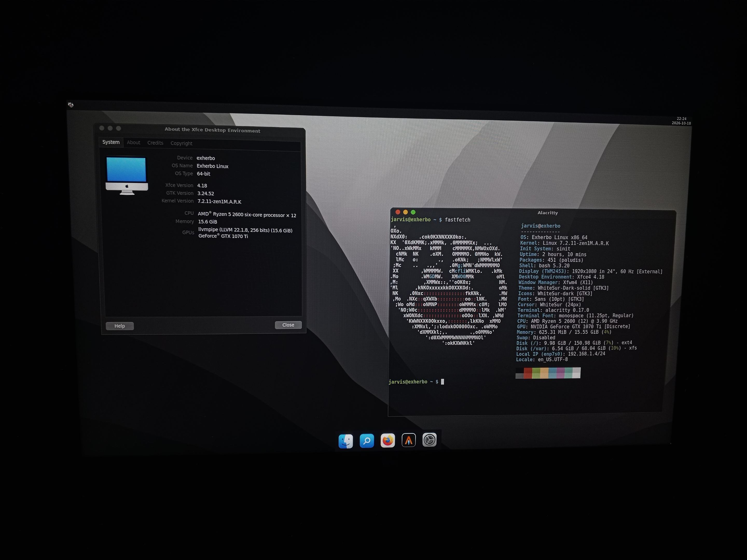Click the GTK Version '3.24.52' value
The width and height of the screenshot is (747, 560).
tap(206, 193)
